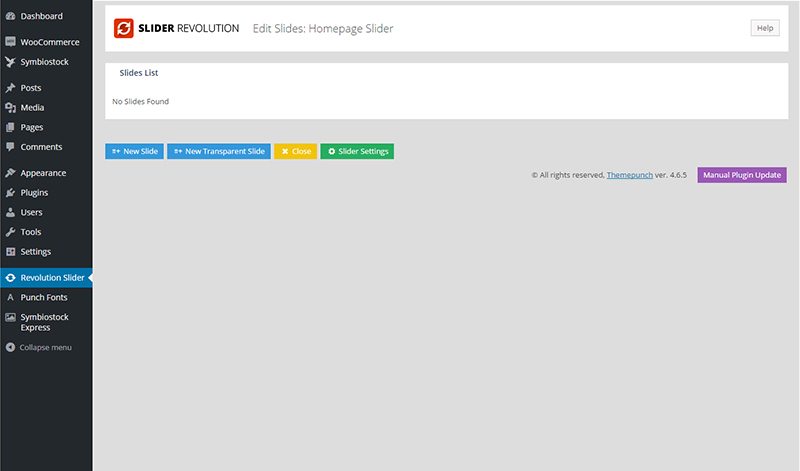Click the Help button
The height and width of the screenshot is (471, 800).
[x=765, y=28]
